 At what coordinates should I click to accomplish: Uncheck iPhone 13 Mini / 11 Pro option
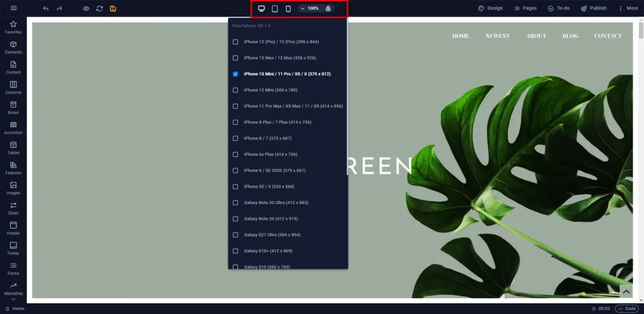[235, 74]
